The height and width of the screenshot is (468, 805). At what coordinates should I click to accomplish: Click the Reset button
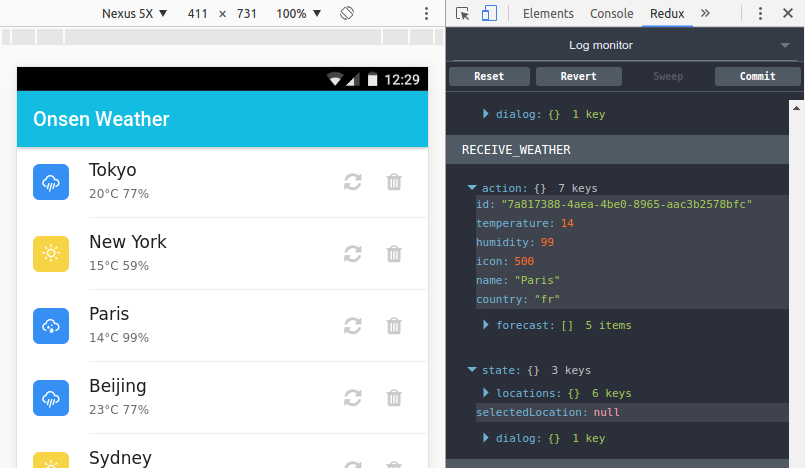pyautogui.click(x=489, y=76)
